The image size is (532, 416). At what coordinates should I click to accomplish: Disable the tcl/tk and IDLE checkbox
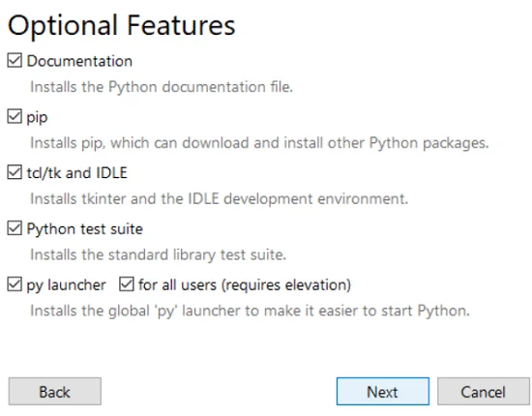tap(15, 172)
